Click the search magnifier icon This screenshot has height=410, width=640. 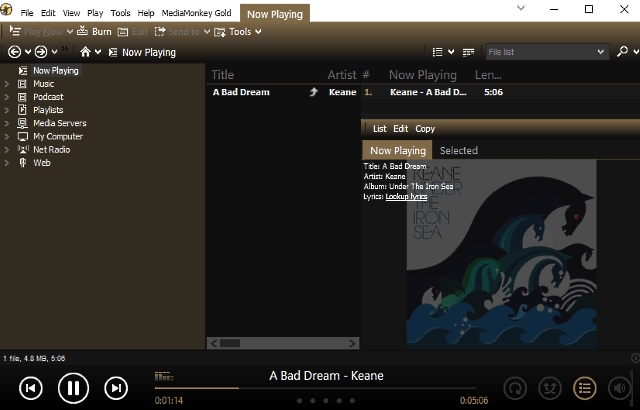point(622,51)
